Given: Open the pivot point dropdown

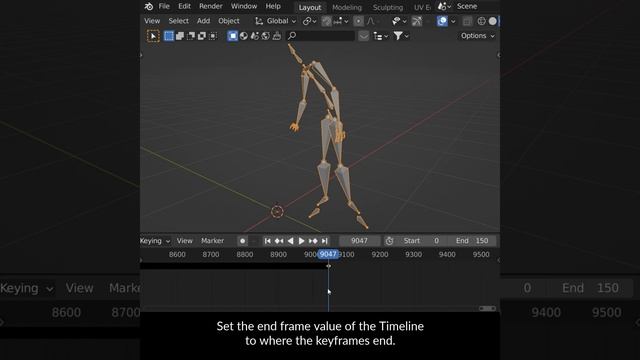Looking at the screenshot, I should [x=309, y=21].
